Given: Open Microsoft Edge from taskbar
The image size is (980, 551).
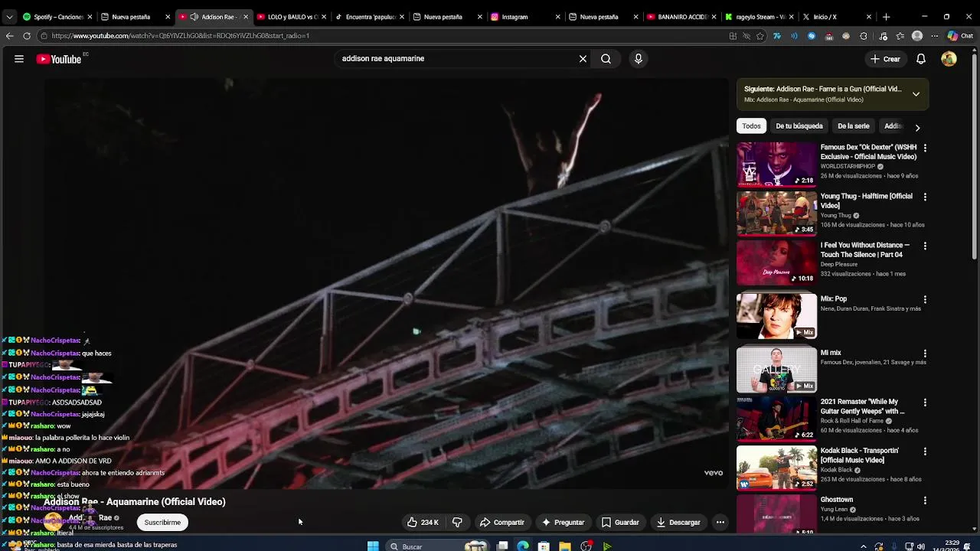Looking at the screenshot, I should click(x=523, y=546).
